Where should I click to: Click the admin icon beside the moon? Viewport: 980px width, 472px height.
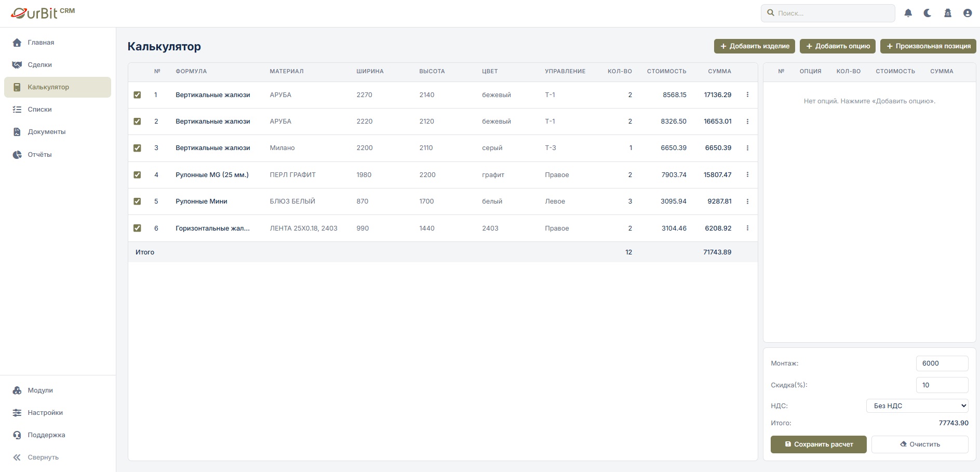click(948, 14)
